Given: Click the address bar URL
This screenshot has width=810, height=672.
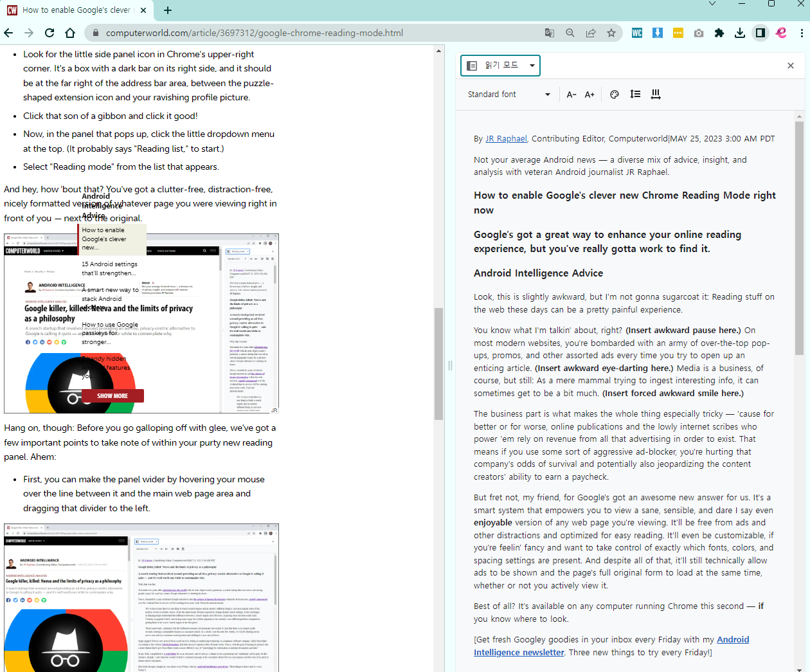Looking at the screenshot, I should coord(255,33).
